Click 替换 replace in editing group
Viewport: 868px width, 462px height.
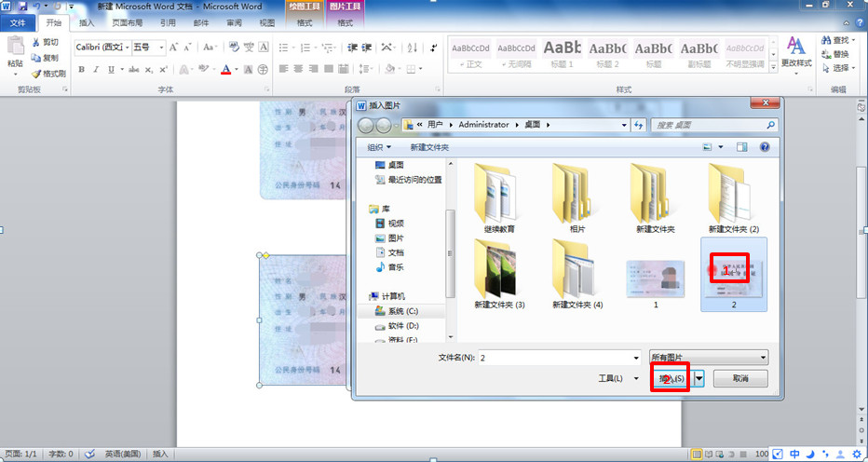pyautogui.click(x=835, y=54)
